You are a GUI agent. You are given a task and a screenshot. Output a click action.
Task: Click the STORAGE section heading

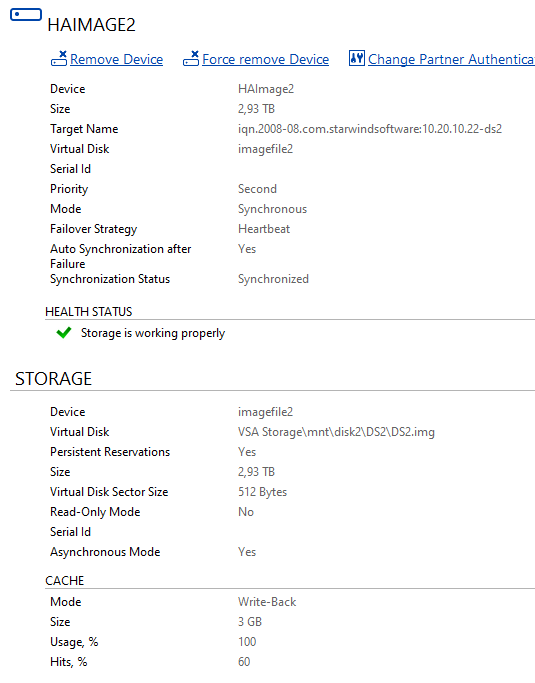coord(53,379)
